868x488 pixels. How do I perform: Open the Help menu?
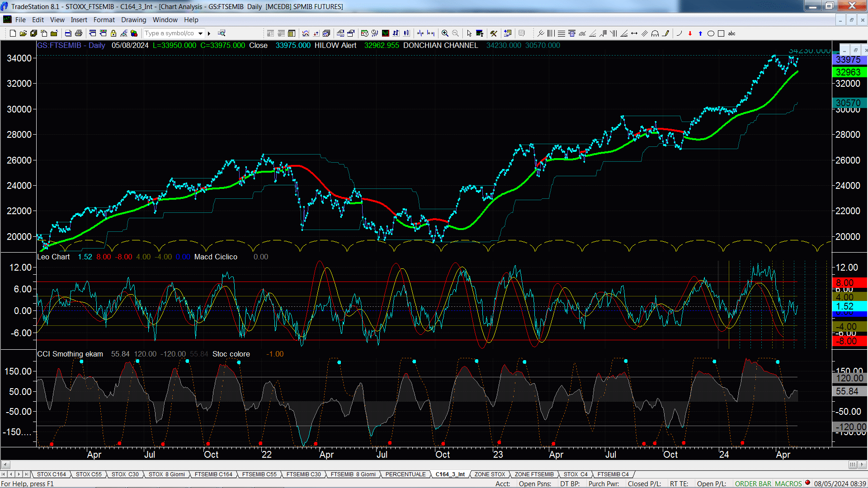point(191,20)
